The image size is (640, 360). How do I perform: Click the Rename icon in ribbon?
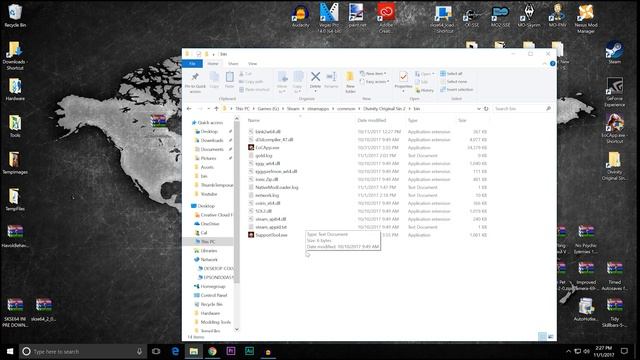[331, 77]
